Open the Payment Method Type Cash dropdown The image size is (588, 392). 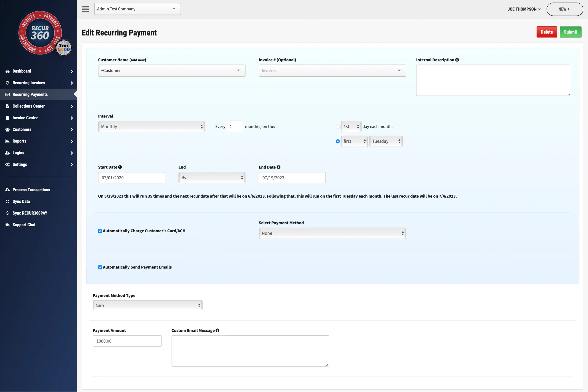(148, 305)
